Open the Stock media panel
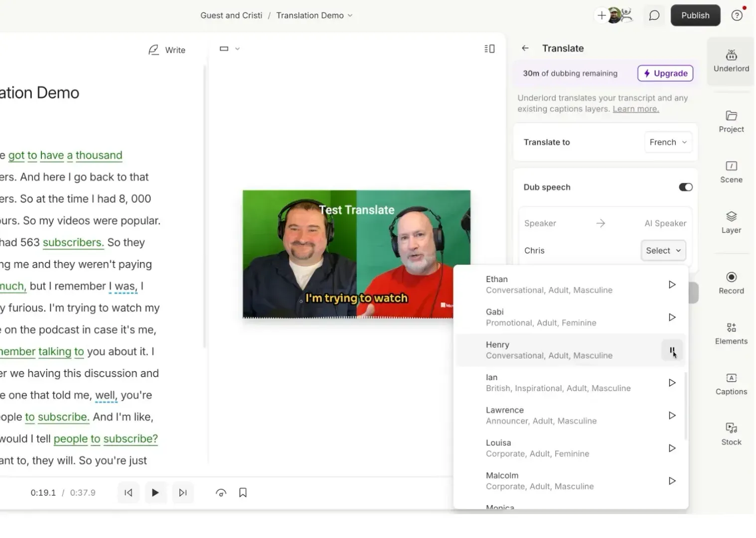 point(731,433)
